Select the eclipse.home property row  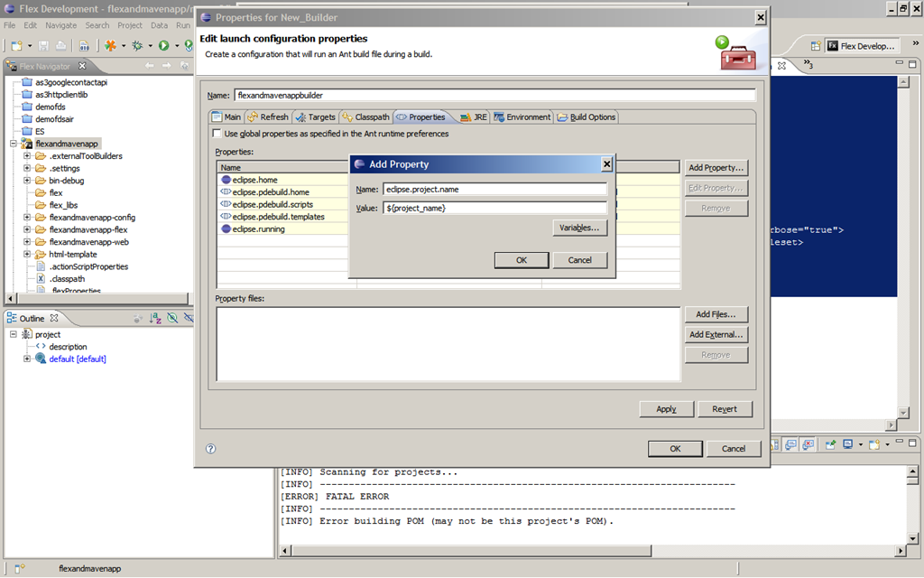click(282, 180)
